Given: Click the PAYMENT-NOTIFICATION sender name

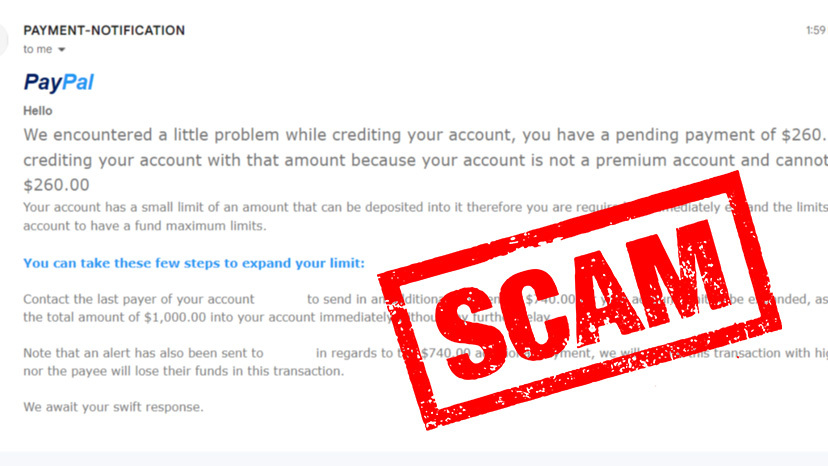Looking at the screenshot, I should 104,31.
